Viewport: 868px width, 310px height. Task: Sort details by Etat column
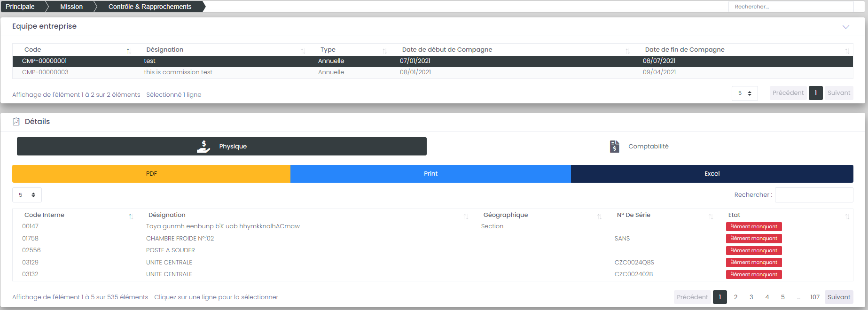tap(847, 216)
